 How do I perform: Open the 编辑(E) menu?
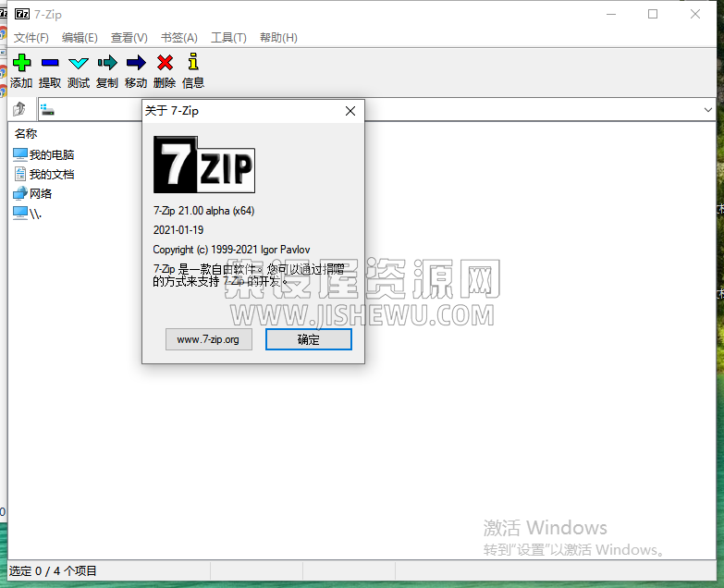[x=80, y=38]
